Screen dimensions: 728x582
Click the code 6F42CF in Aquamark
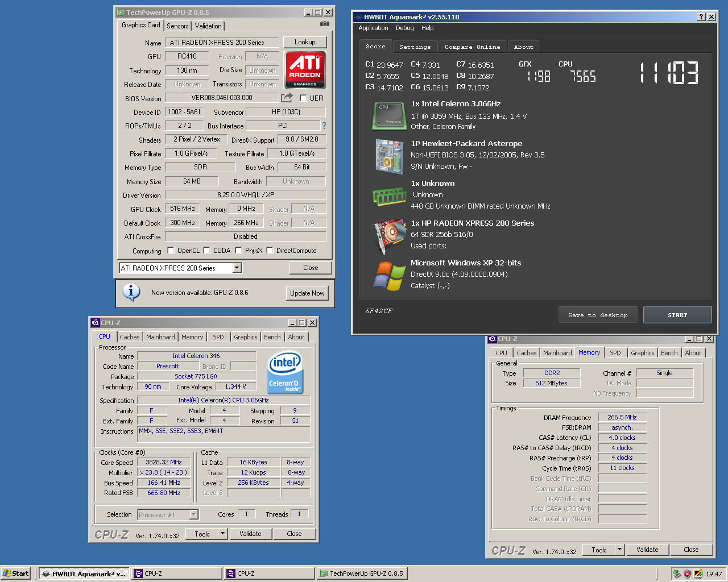tap(379, 311)
